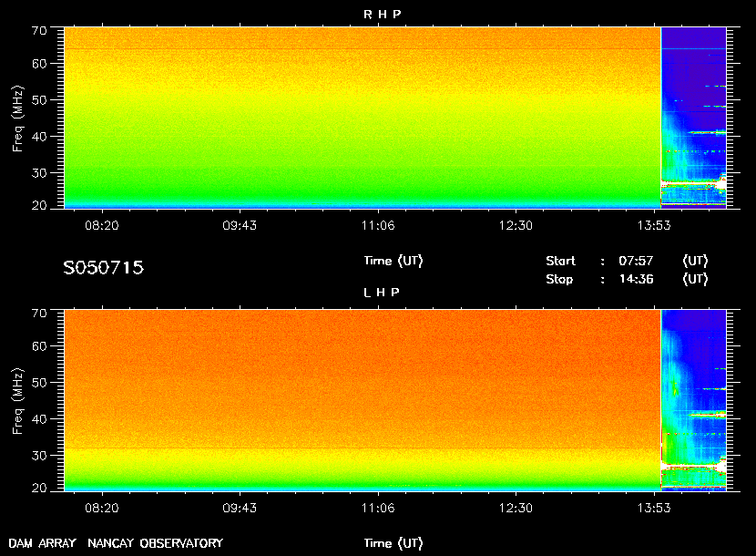The height and width of the screenshot is (556, 756).
Task: Click the 50 MHz label on RHP axis
Action: (x=39, y=100)
